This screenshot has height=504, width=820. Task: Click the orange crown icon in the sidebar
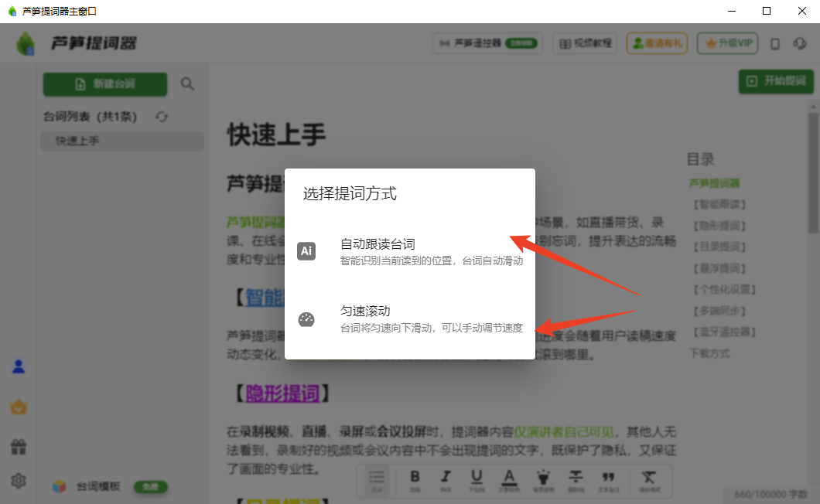pos(19,407)
